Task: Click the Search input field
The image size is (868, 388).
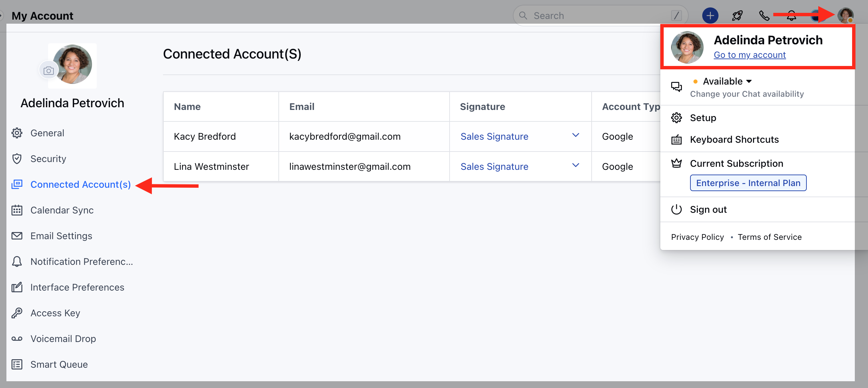Action: 600,16
